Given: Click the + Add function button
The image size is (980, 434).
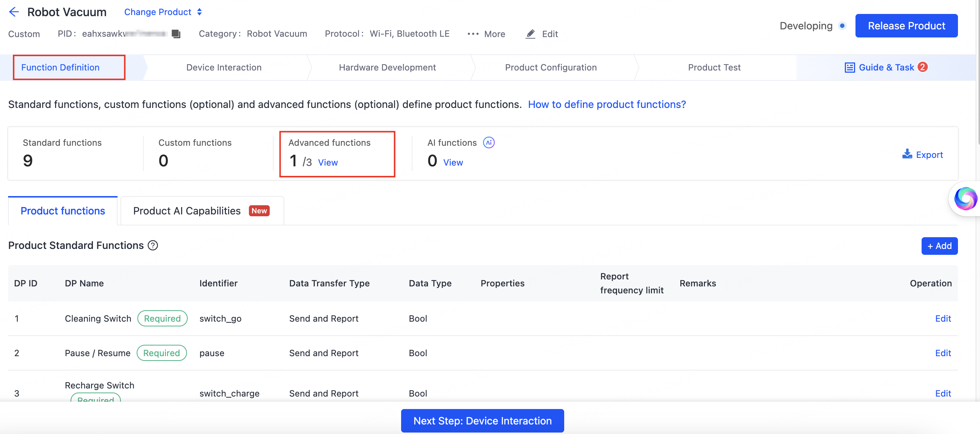Looking at the screenshot, I should (939, 246).
